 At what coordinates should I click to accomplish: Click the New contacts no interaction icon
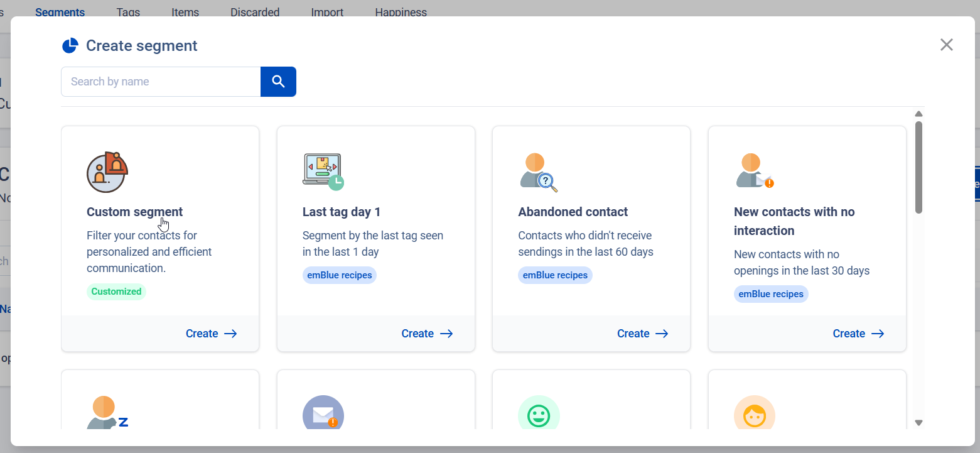click(x=754, y=172)
